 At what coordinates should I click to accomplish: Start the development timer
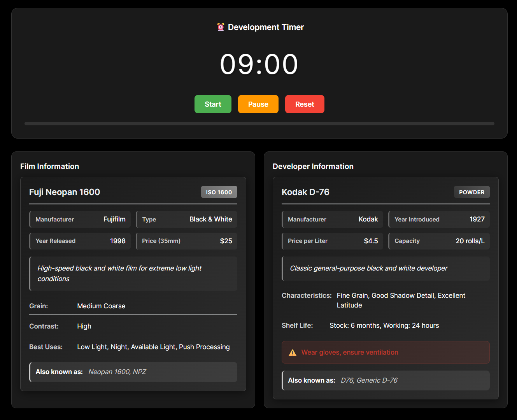[x=213, y=104]
